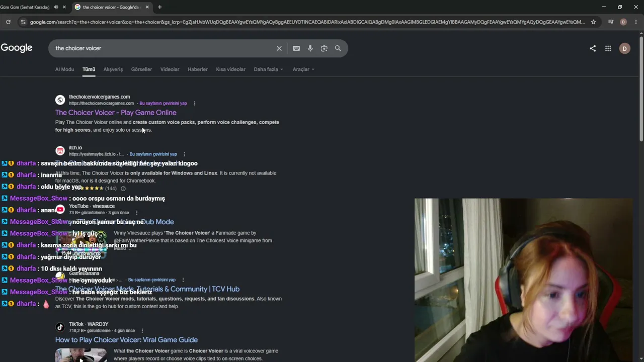
Task: Open more options for thechoicervoicergames.com result
Action: [194, 104]
